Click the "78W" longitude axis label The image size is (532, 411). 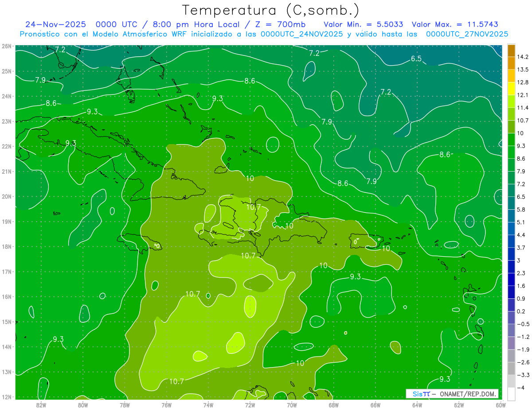click(x=125, y=405)
